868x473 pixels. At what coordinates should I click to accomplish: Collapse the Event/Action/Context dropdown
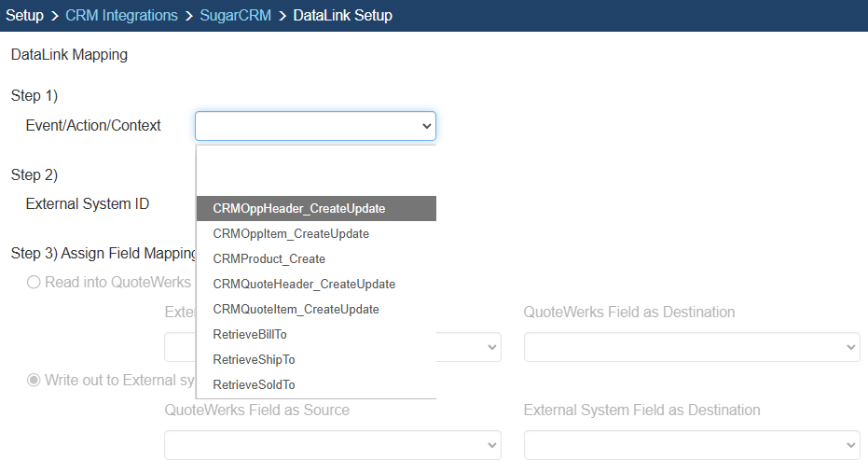pos(315,126)
